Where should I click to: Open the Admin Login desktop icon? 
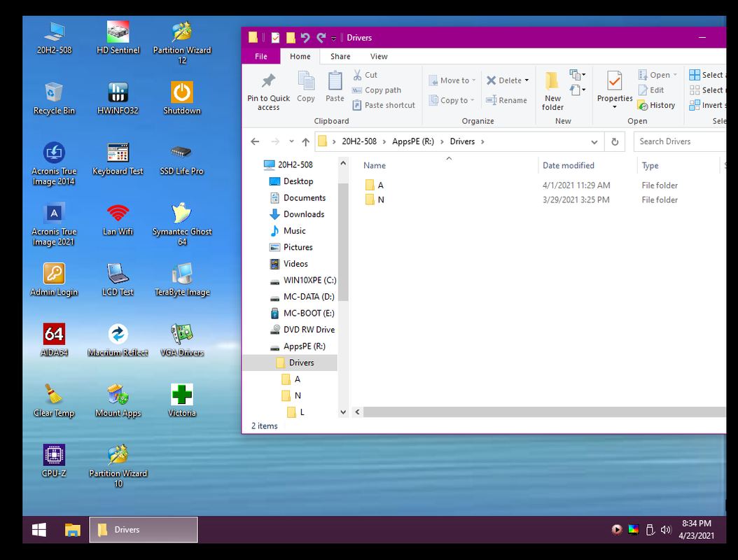(x=54, y=279)
